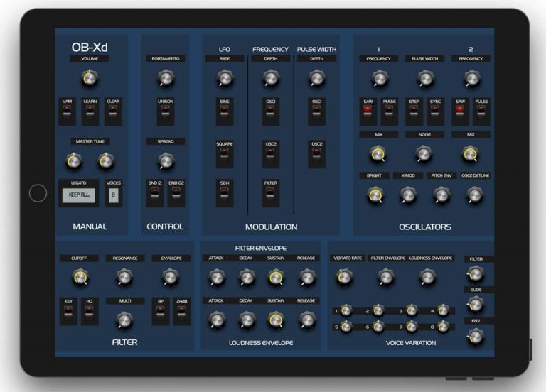Viewport: 546px width, 392px height.
Task: Click Oscillator 1 Frequency knob
Action: 379,79
